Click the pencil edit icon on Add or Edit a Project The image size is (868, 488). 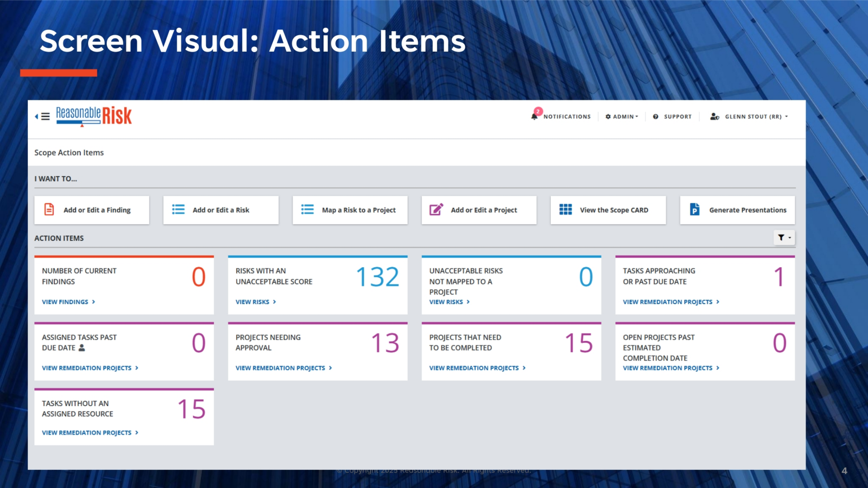coord(436,210)
